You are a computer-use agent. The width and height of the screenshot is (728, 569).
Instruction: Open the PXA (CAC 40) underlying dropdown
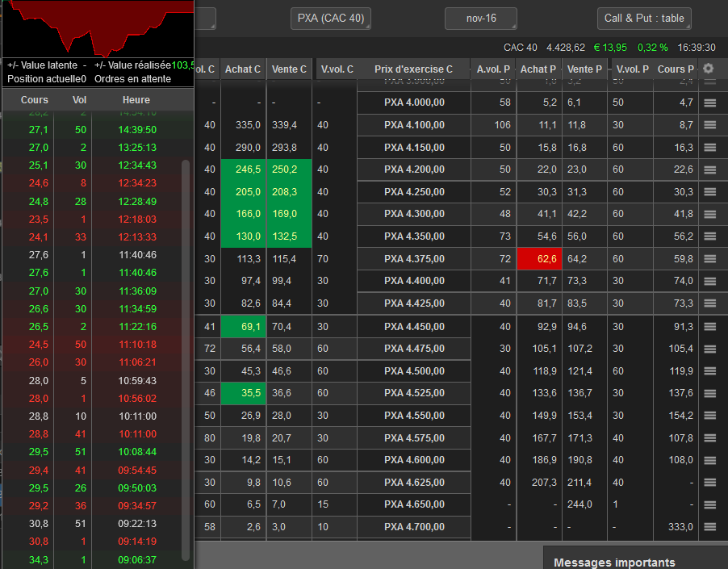[x=331, y=19]
